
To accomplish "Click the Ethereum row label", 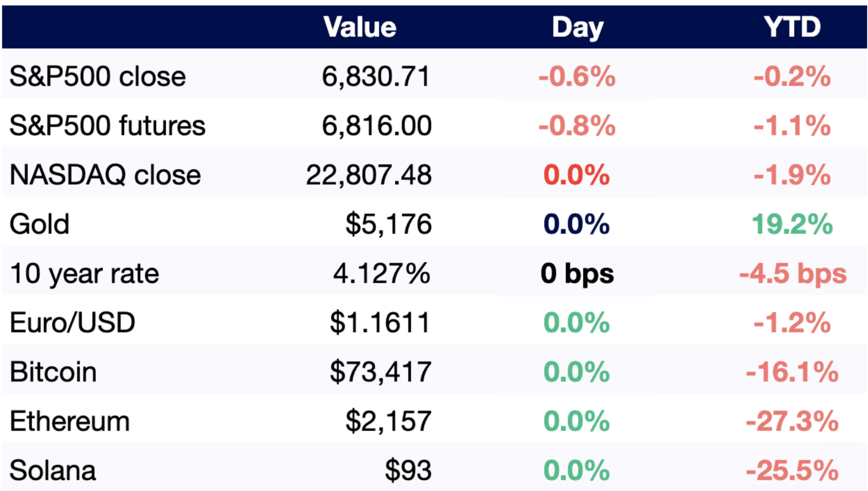I will click(69, 421).
